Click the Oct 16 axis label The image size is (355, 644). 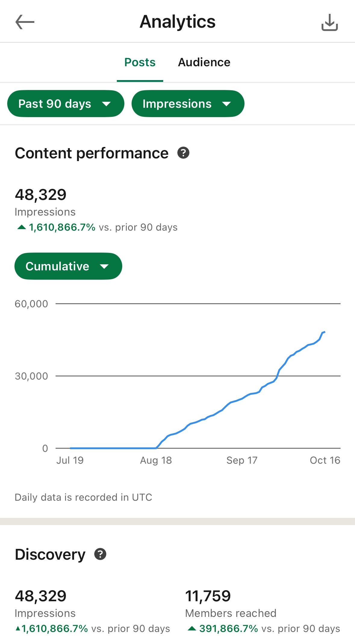coord(325,460)
